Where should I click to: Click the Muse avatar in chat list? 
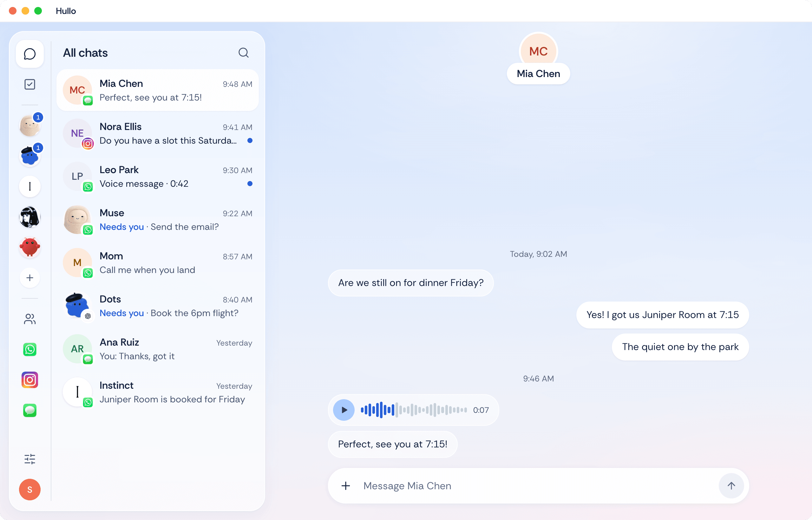pos(77,219)
